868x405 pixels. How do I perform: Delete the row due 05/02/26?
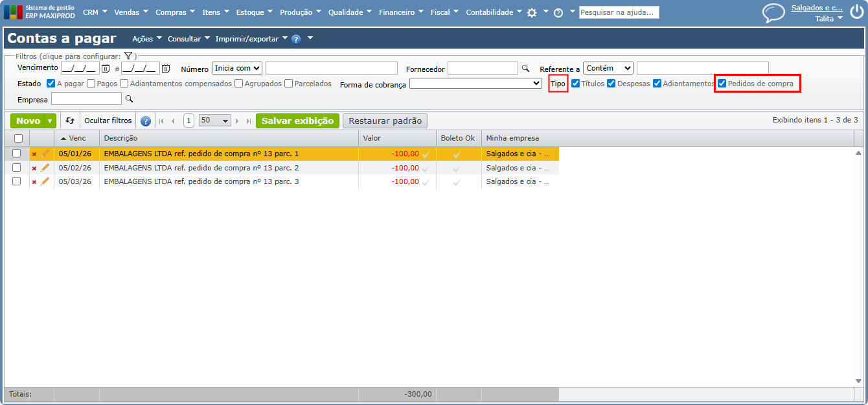pyautogui.click(x=34, y=168)
